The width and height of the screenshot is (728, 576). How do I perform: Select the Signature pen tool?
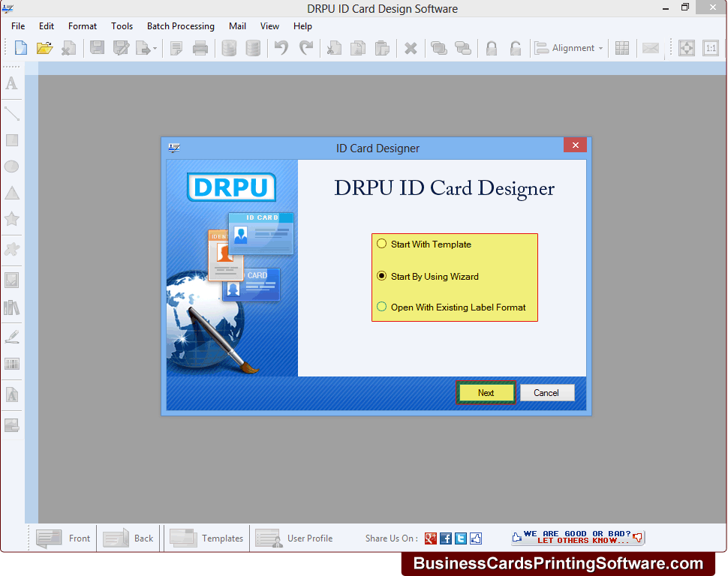tap(11, 337)
